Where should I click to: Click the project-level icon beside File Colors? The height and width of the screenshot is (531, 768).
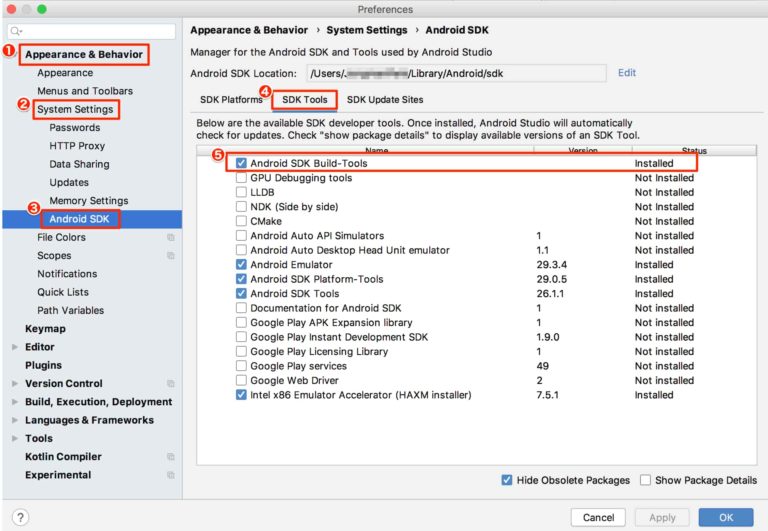click(170, 238)
